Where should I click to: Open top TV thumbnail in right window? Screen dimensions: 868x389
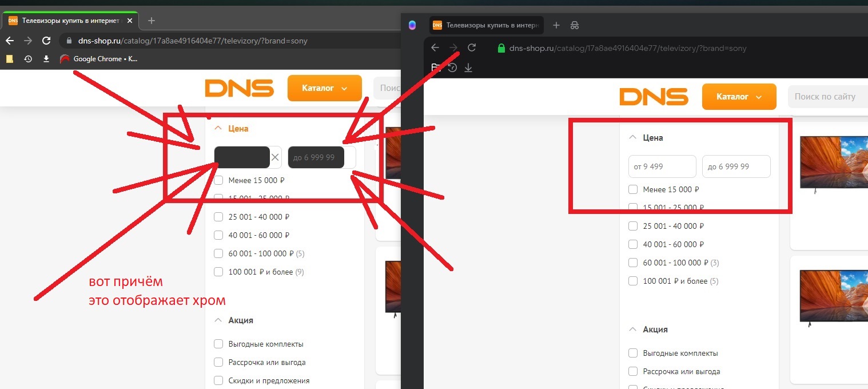(x=834, y=166)
